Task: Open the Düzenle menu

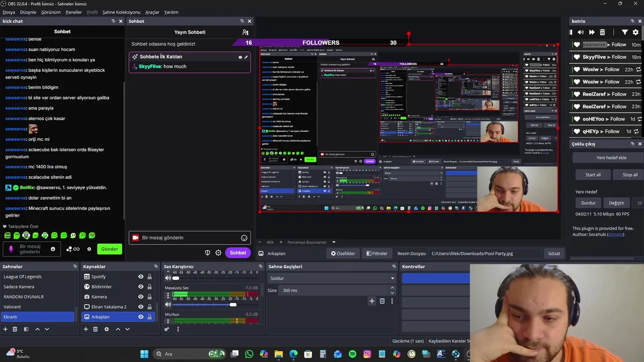Action: pyautogui.click(x=28, y=12)
